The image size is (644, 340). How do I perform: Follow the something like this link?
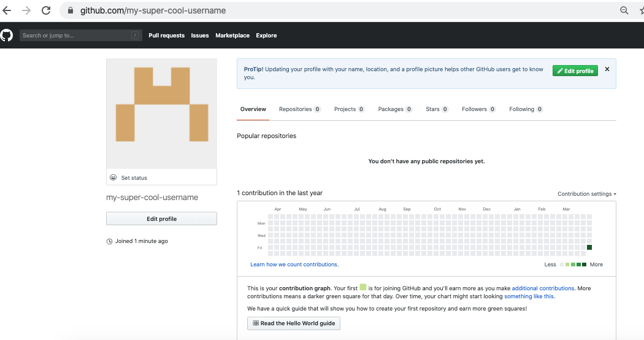coord(529,296)
